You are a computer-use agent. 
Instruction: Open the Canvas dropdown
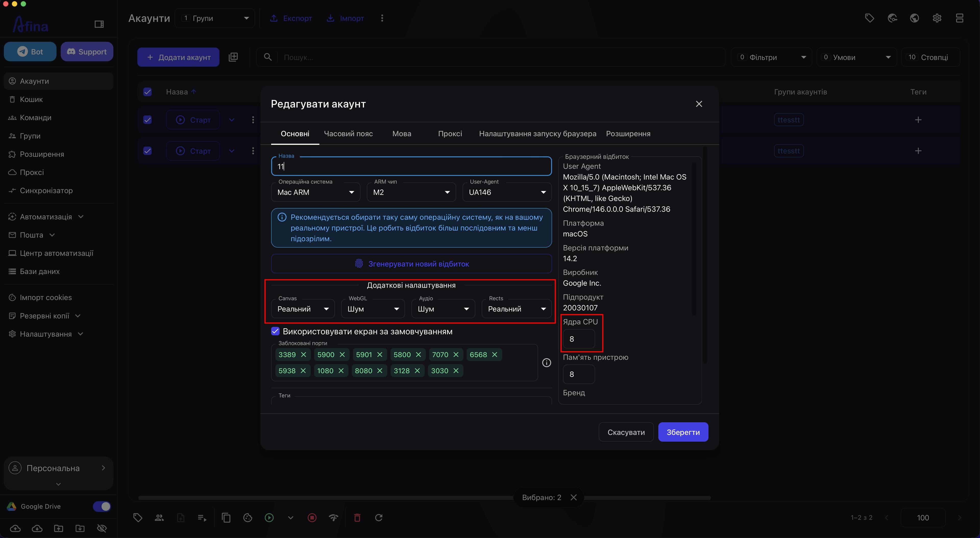[x=303, y=309]
